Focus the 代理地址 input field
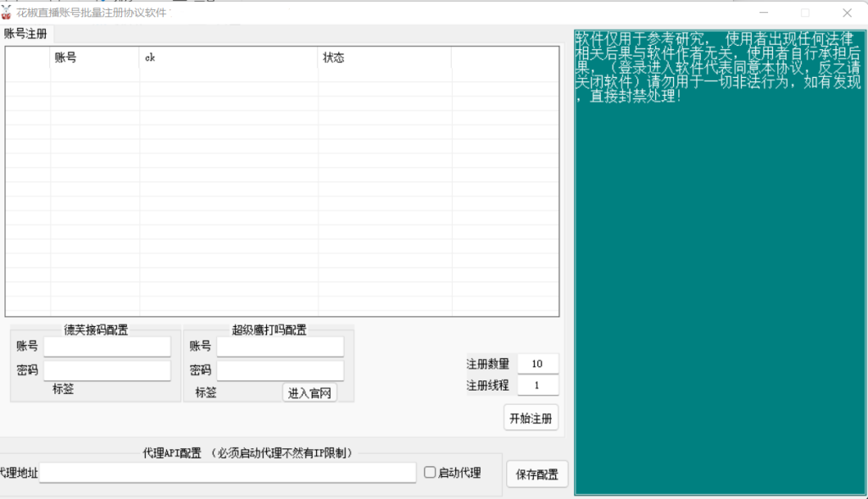 (x=227, y=473)
